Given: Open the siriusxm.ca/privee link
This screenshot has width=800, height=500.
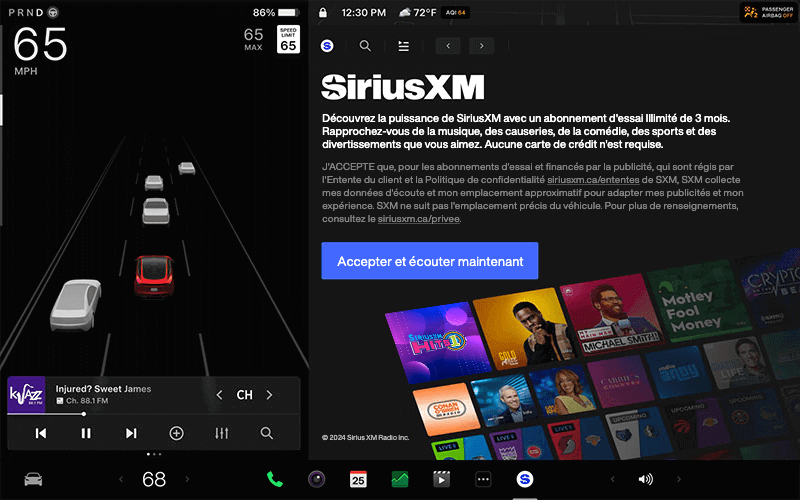Looking at the screenshot, I should click(x=418, y=218).
